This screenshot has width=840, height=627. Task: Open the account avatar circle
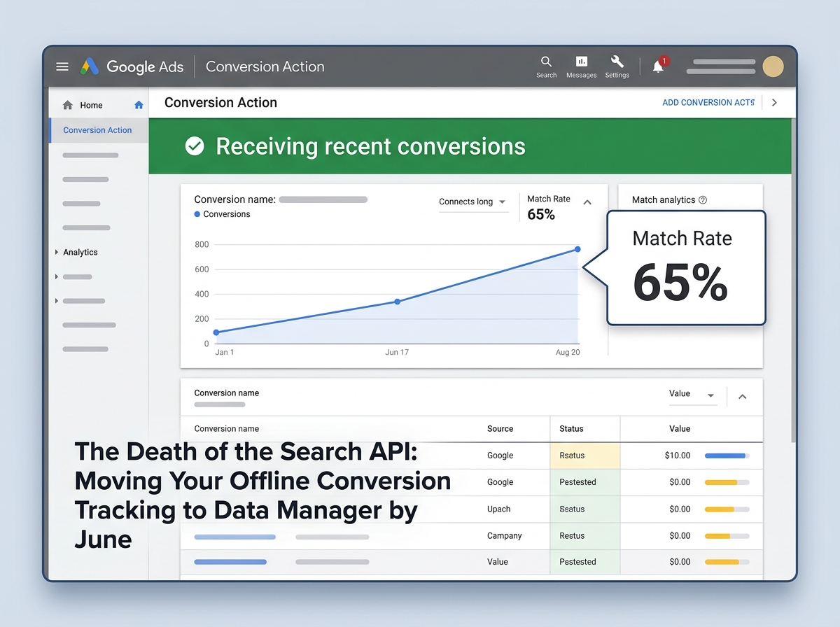(773, 66)
